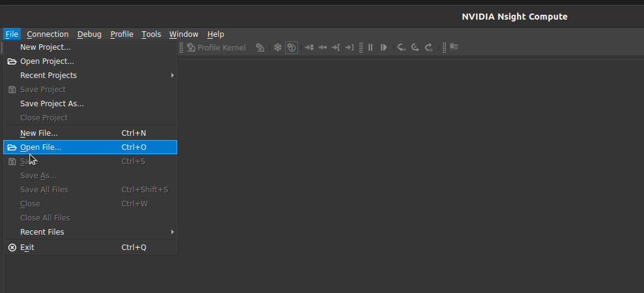This screenshot has width=644, height=293.
Task: Select Save Project As... entry
Action: click(x=52, y=104)
